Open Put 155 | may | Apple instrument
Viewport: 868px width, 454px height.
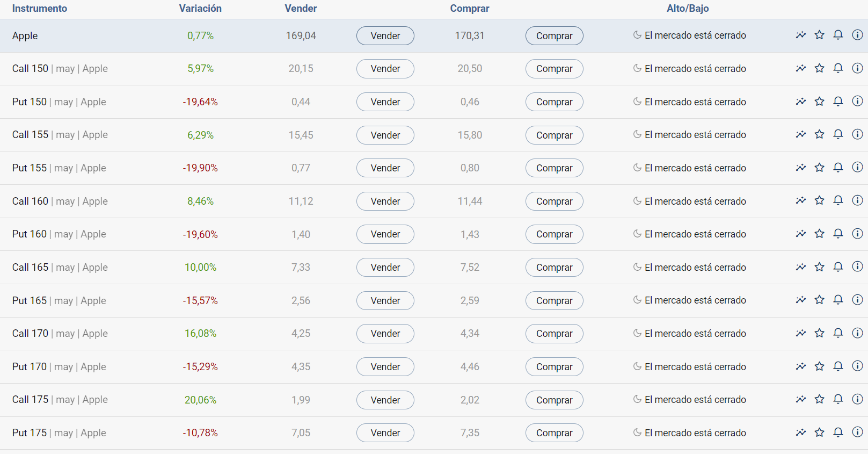point(59,168)
